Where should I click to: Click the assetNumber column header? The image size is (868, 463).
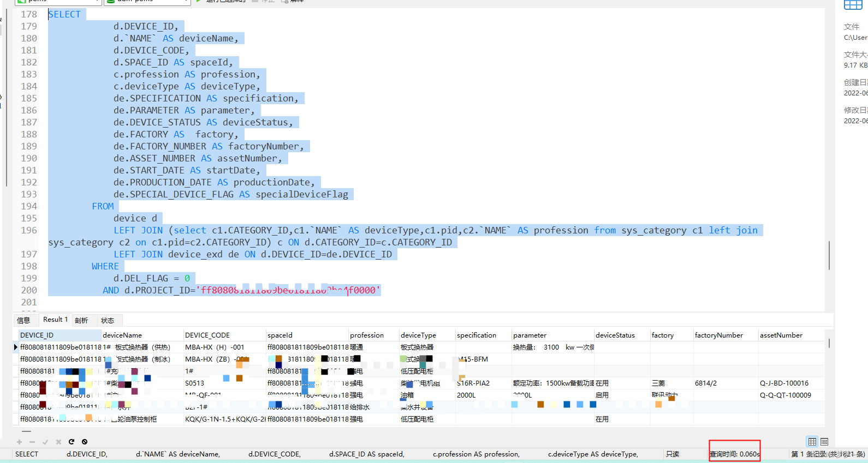click(x=791, y=335)
